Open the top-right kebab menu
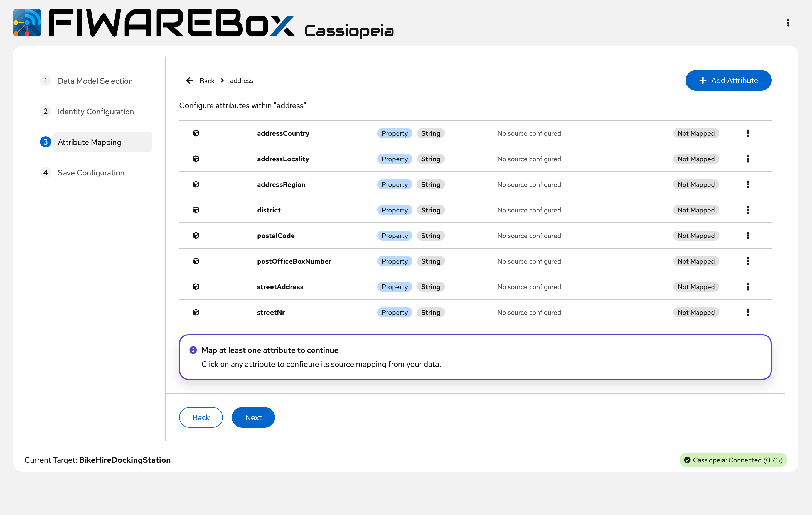The height and width of the screenshot is (515, 812). 788,23
